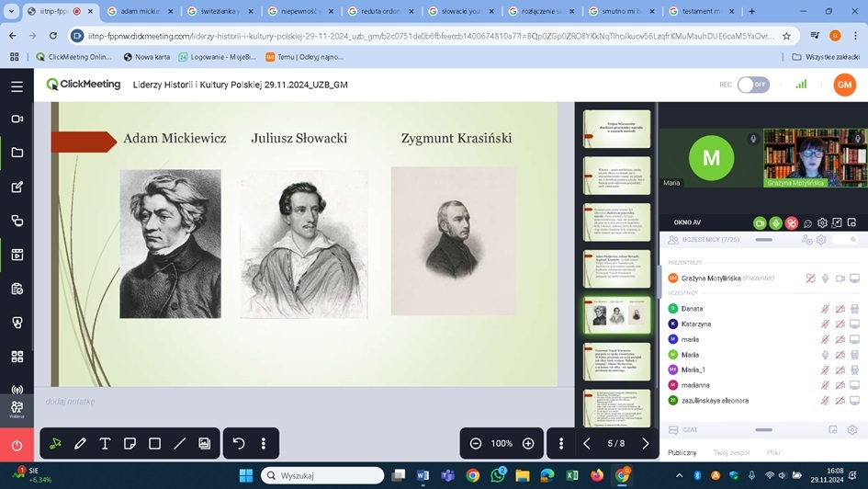Select the Pliki chat tab
This screenshot has width=868, height=489.
pos(773,452)
